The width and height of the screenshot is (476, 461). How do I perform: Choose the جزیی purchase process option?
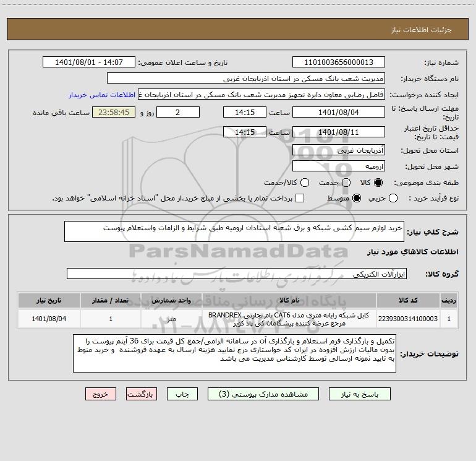[x=393, y=198]
